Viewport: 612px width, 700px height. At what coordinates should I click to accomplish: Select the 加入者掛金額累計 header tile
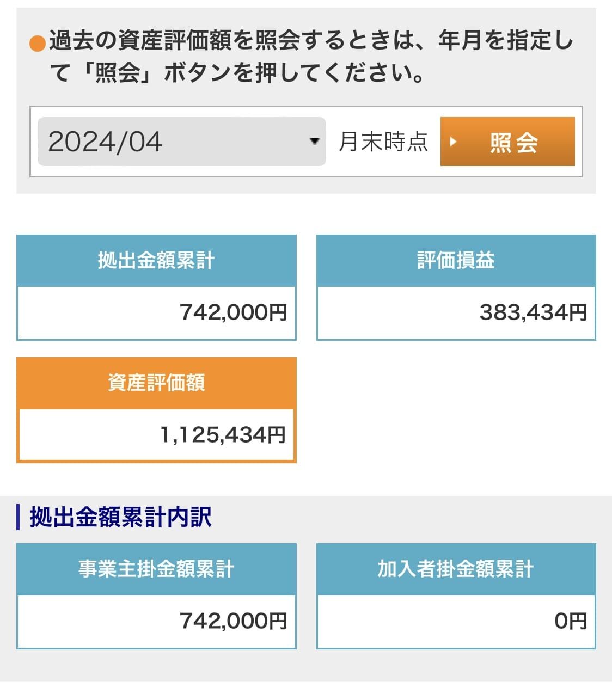click(456, 569)
